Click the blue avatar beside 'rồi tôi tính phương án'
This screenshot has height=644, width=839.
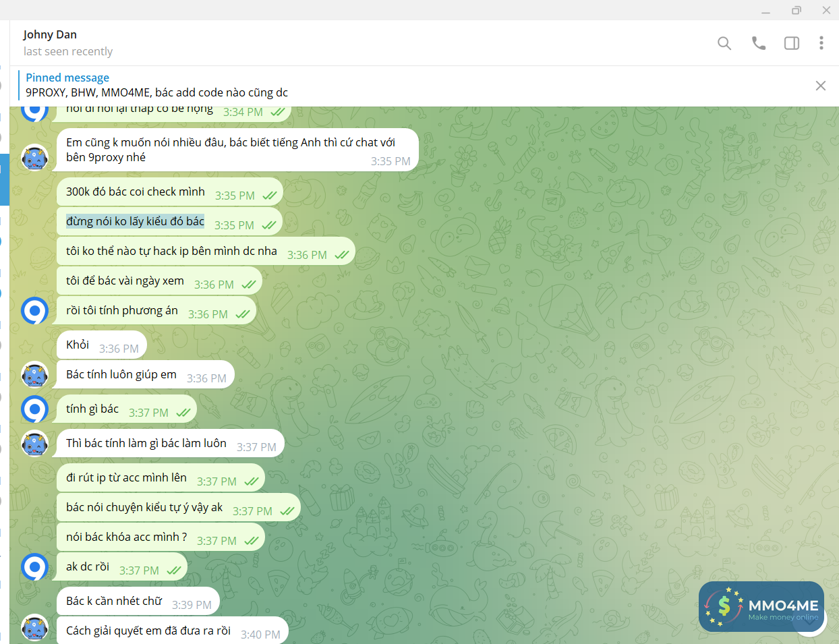click(x=35, y=310)
